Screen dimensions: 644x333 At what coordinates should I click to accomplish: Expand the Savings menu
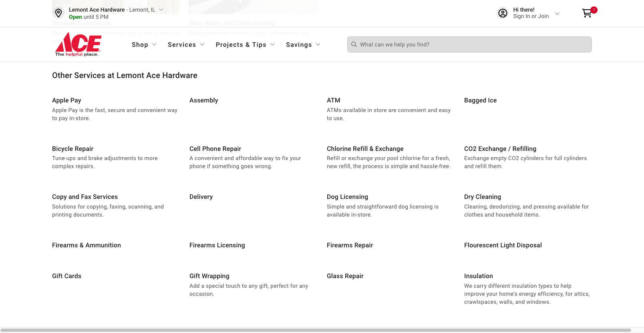pyautogui.click(x=303, y=45)
